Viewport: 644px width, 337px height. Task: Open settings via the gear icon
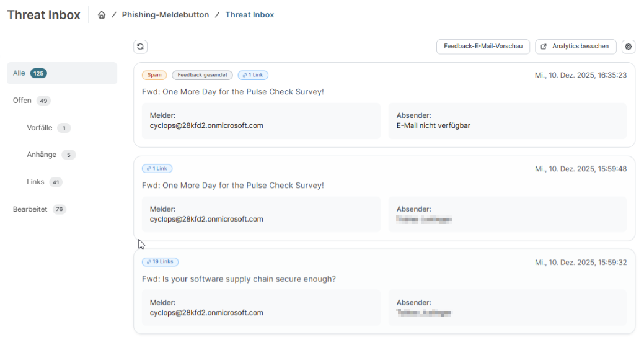(x=629, y=47)
